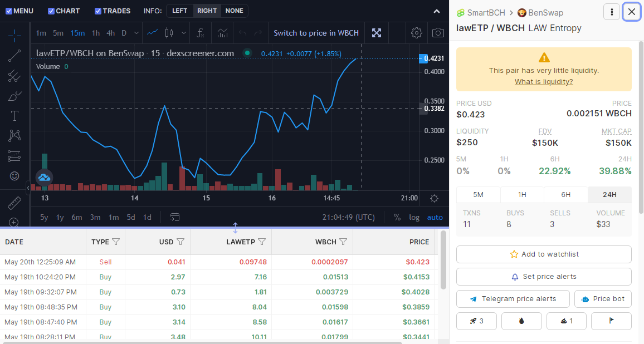Select the trend line drawing tool

(x=14, y=56)
